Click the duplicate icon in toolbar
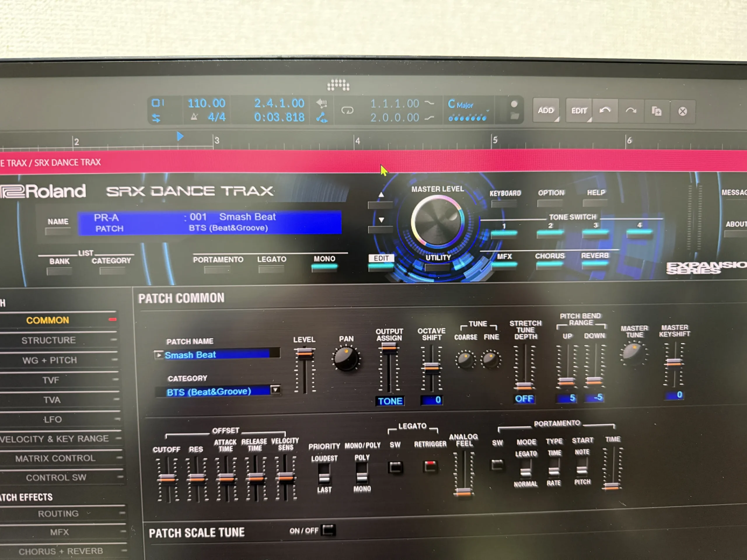This screenshot has height=560, width=747. coord(657,111)
